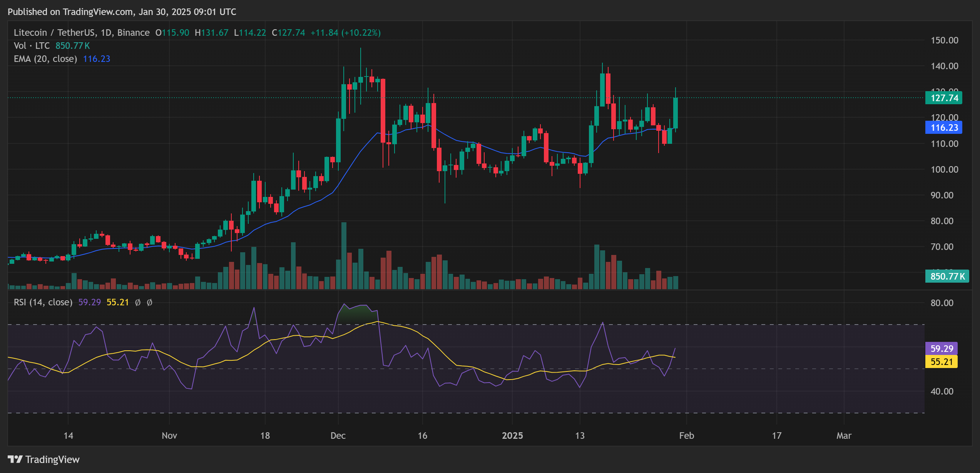Click the tallest volume bar in early December
980x473 pixels.
344,256
